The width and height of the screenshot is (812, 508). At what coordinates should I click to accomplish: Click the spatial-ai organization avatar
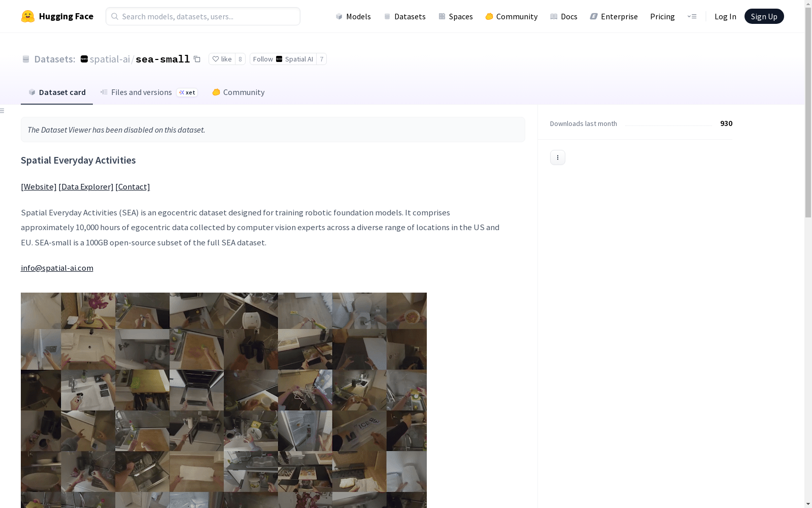click(84, 59)
